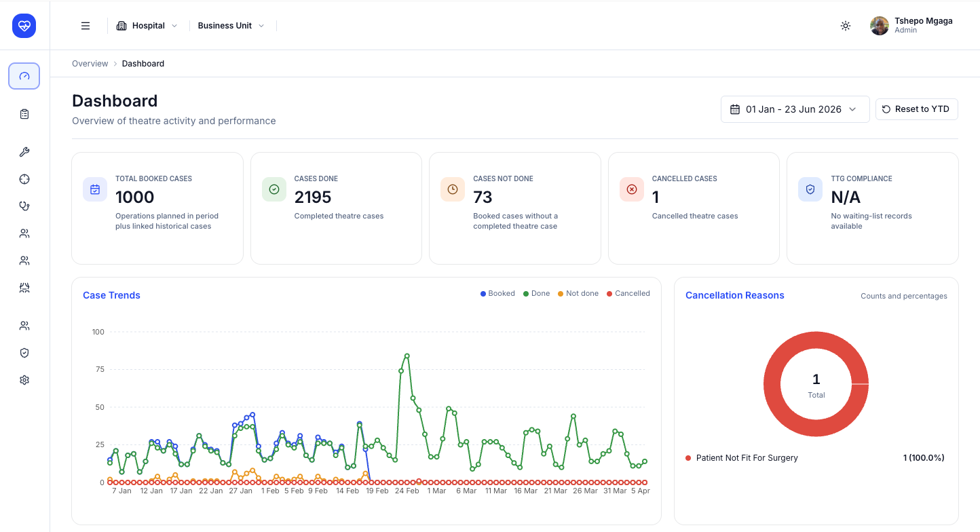The image size is (980, 532).
Task: Select the TTG Compliance N/A value
Action: (x=846, y=197)
